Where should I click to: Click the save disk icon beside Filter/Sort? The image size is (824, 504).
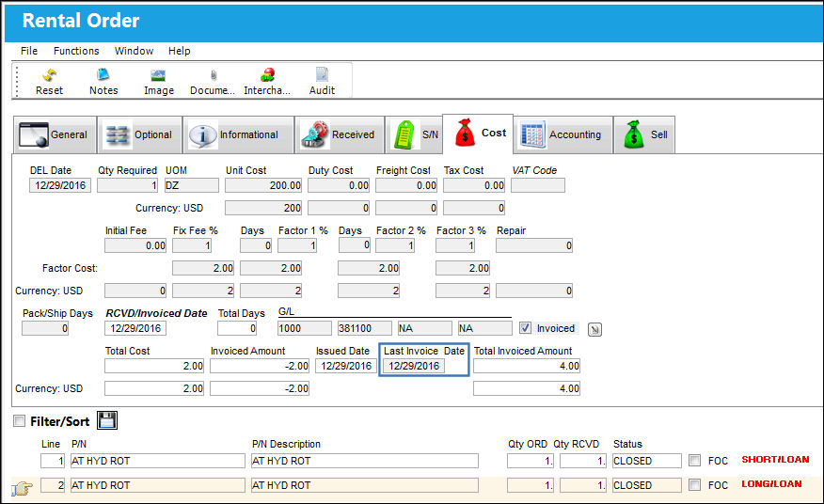point(107,420)
